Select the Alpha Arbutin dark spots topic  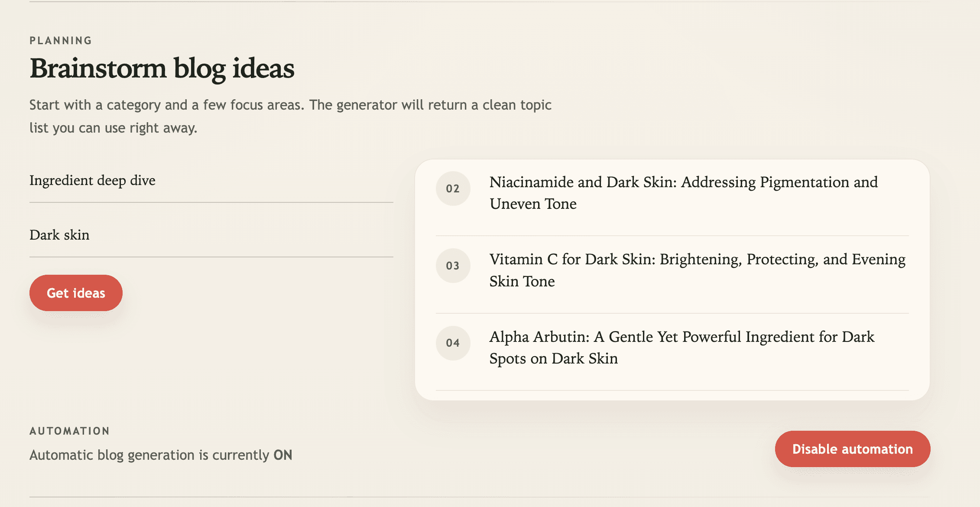click(x=682, y=347)
